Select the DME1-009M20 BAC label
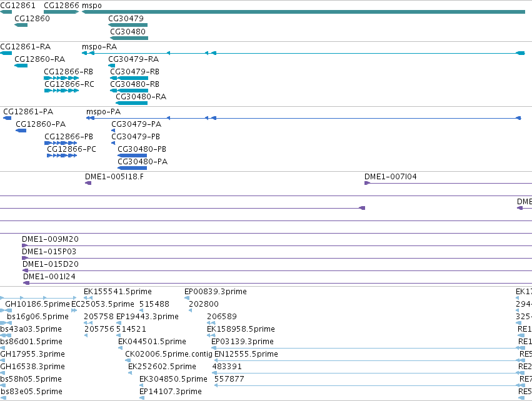This screenshot has width=532, height=401. click(50, 239)
